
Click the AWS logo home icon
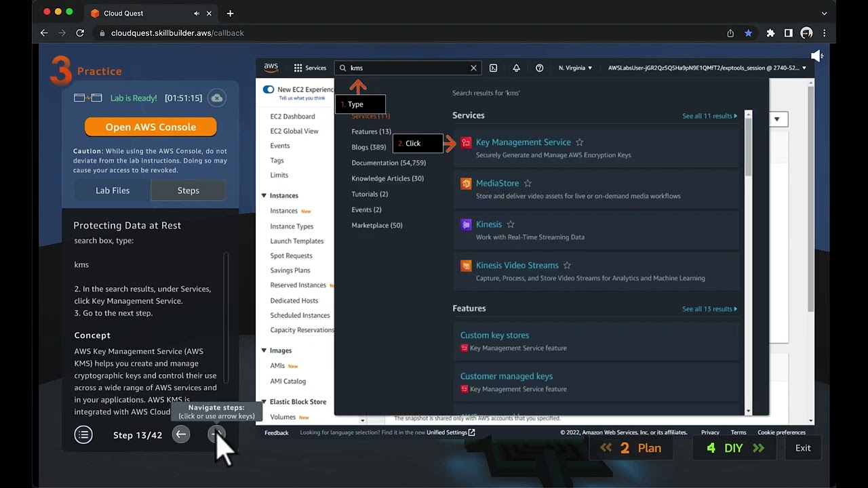coord(271,68)
